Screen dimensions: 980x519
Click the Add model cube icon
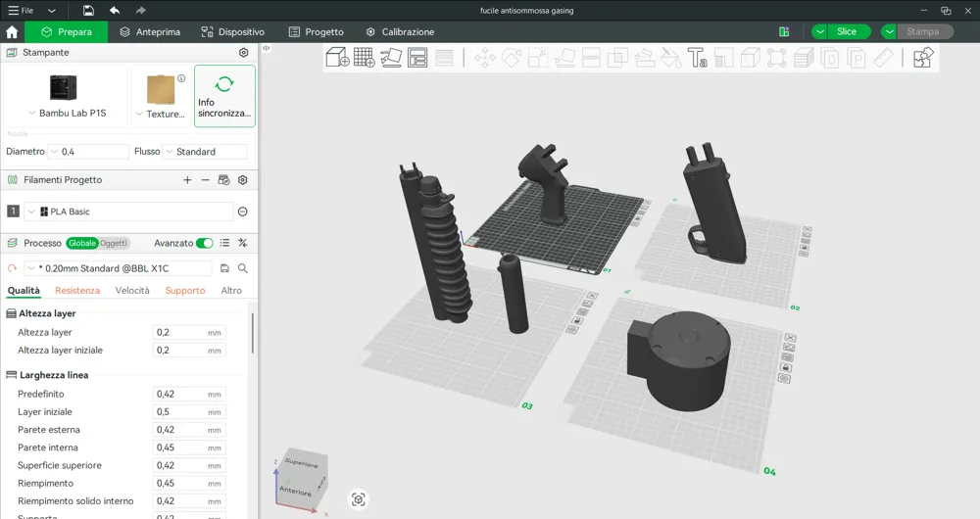coord(337,58)
